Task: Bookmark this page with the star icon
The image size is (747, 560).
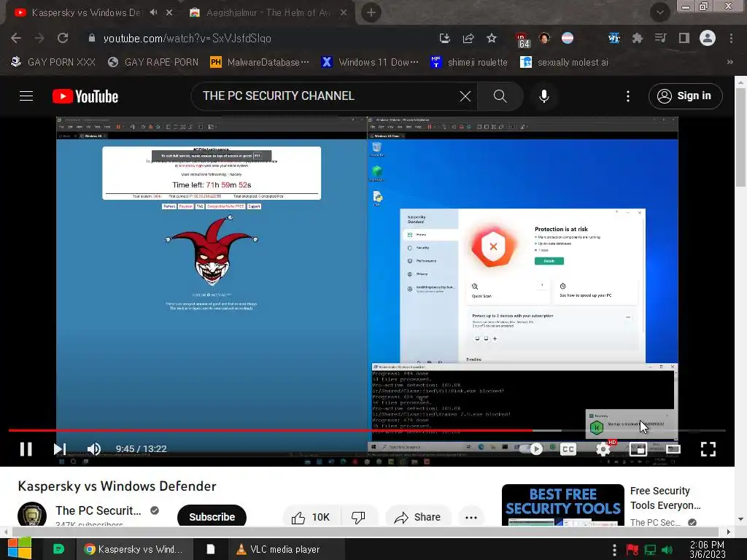Action: (x=492, y=38)
